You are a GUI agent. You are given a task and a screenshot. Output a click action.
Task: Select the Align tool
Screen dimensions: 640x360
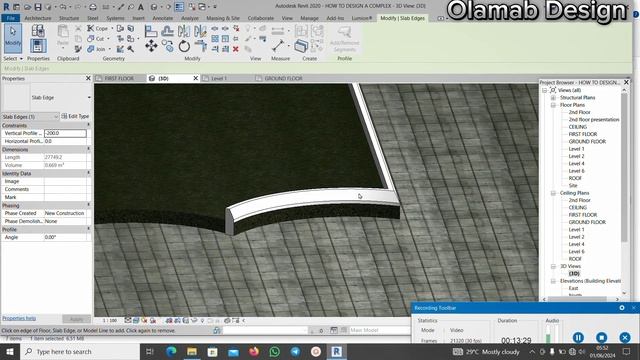151,31
